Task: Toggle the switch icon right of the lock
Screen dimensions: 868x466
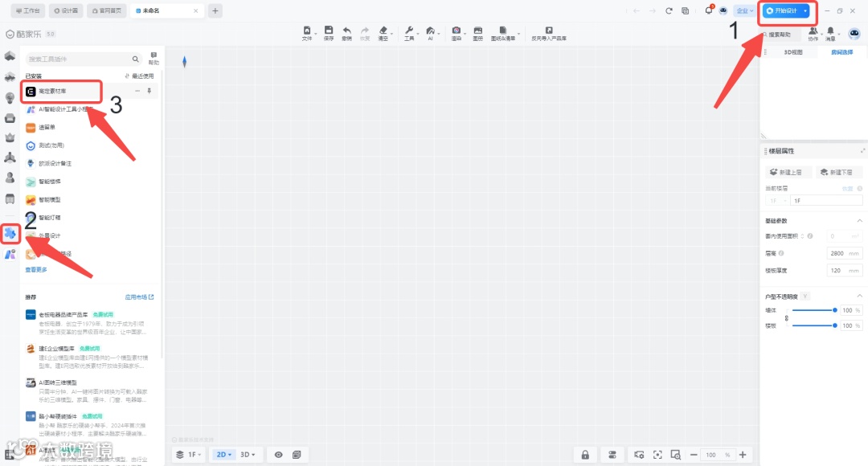Action: (612, 455)
